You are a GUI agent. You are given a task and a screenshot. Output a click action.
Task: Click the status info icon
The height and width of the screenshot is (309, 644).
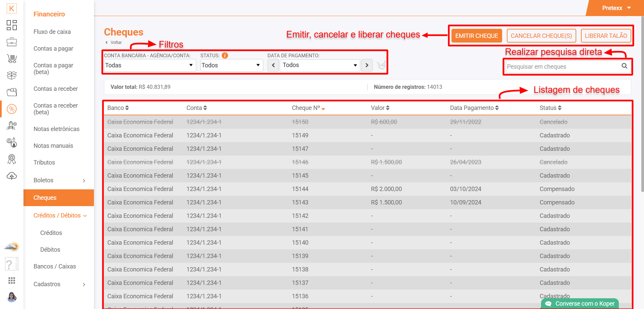[225, 56]
